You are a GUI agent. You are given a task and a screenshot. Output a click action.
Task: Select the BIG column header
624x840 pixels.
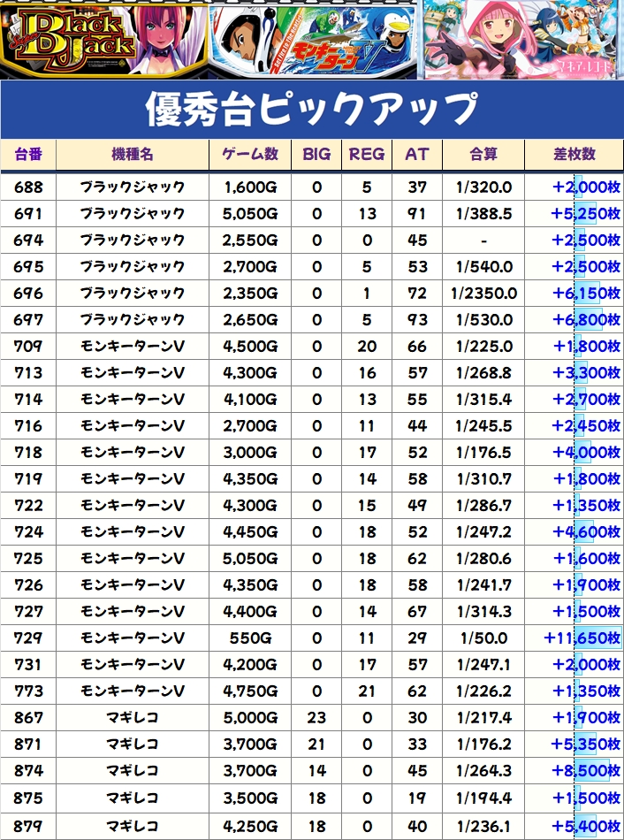pos(316,155)
